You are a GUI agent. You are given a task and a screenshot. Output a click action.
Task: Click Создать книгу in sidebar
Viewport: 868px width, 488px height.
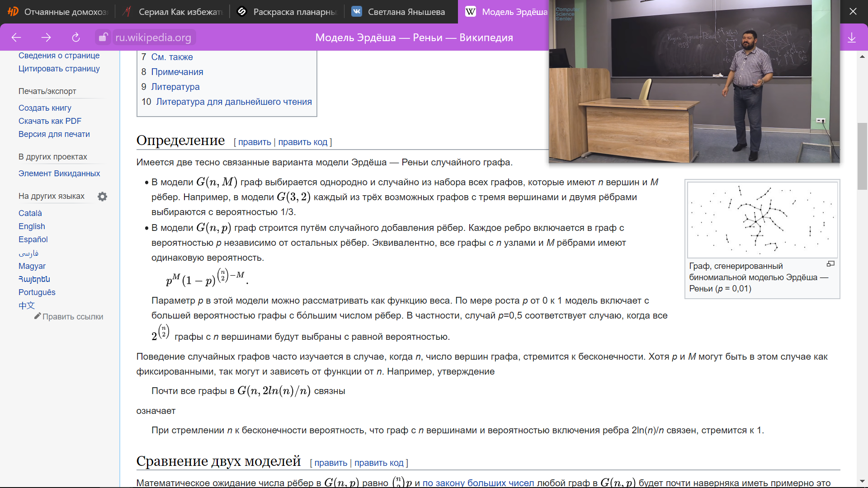point(45,108)
